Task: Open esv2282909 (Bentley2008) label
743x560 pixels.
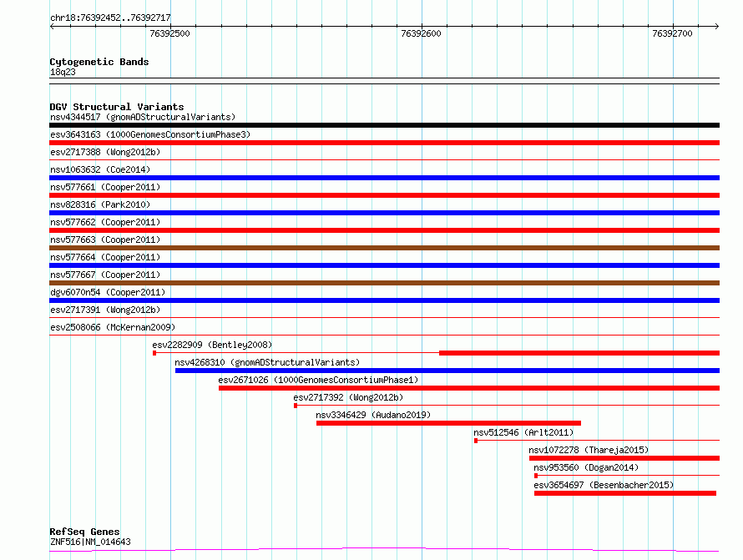Action: click(x=212, y=345)
